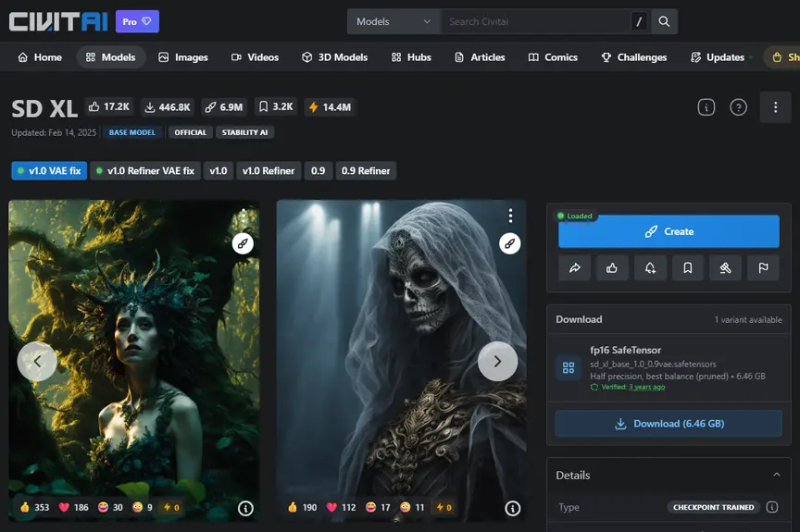Click the flag report icon
Screen dimensions: 800x532
pyautogui.click(x=763, y=267)
